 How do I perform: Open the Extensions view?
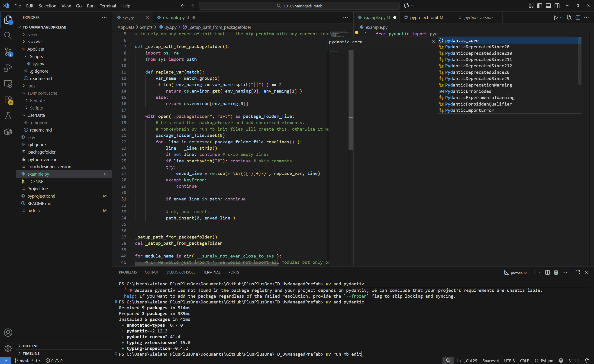click(8, 100)
